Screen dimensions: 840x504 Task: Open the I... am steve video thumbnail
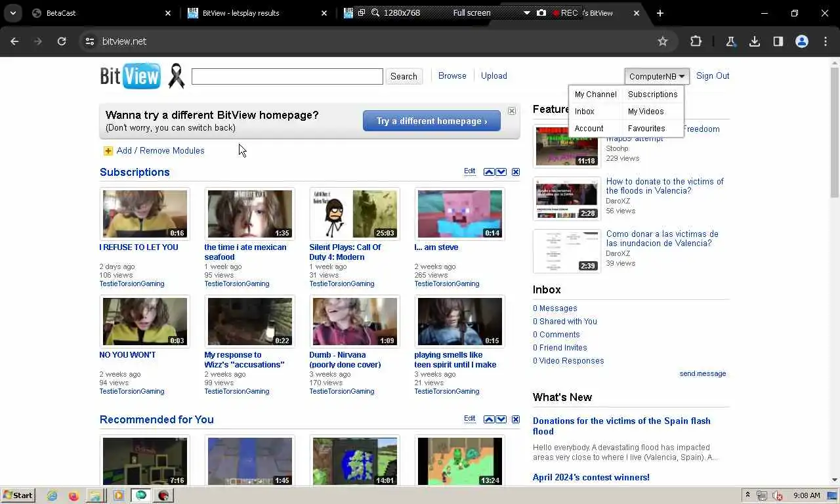(x=460, y=214)
